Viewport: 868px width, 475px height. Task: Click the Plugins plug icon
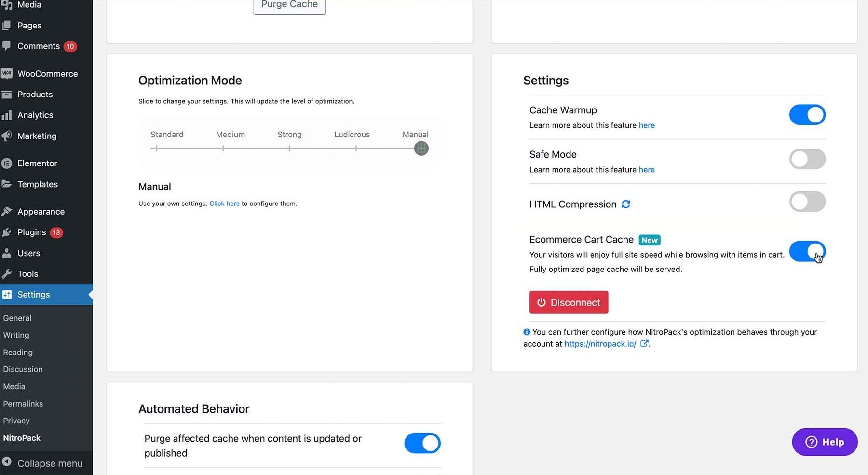(x=7, y=232)
